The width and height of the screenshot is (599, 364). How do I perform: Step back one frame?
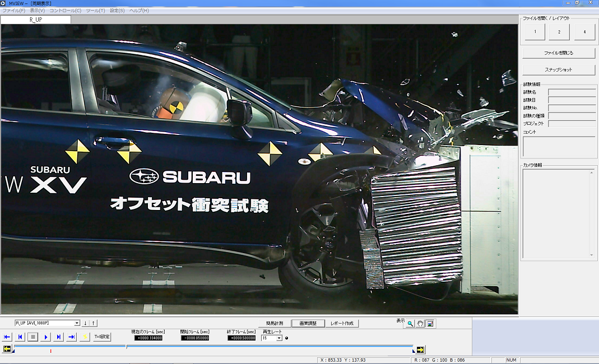[x=20, y=337]
